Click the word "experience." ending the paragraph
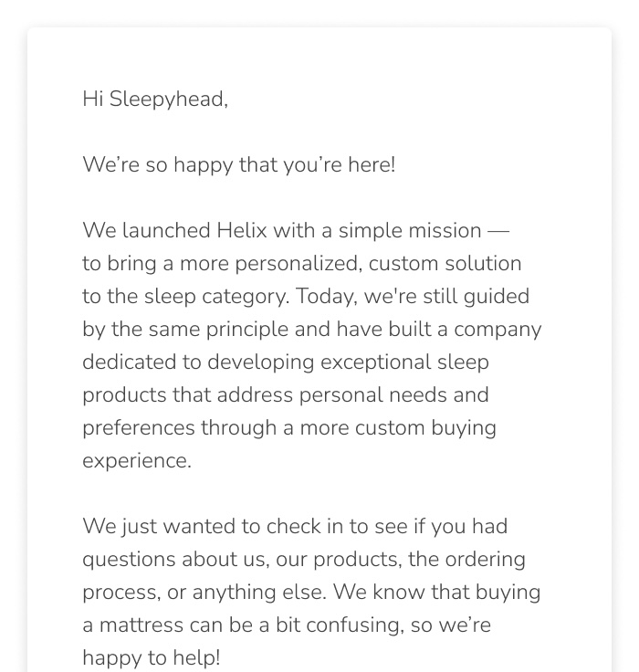639x672 pixels. click(137, 460)
